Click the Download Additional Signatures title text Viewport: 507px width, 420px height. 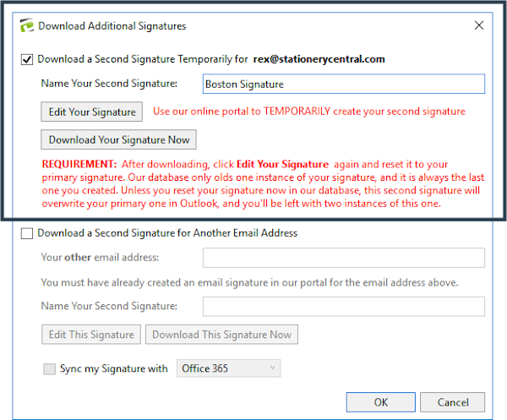(112, 26)
